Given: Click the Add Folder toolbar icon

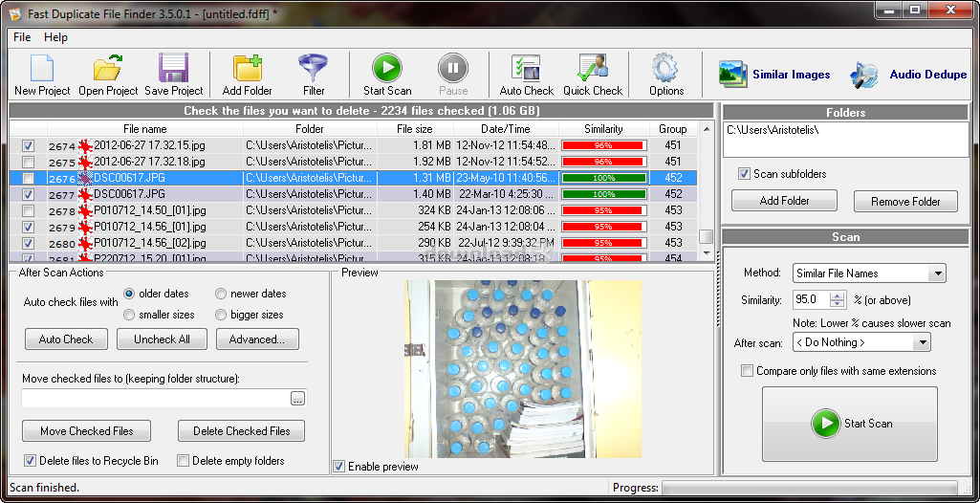Looking at the screenshot, I should click(x=247, y=70).
